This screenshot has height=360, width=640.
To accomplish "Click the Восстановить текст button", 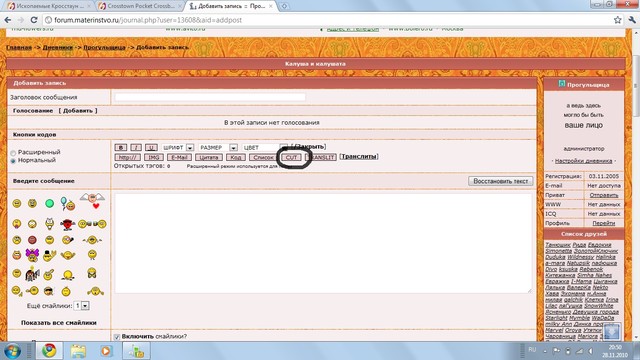I will 500,181.
